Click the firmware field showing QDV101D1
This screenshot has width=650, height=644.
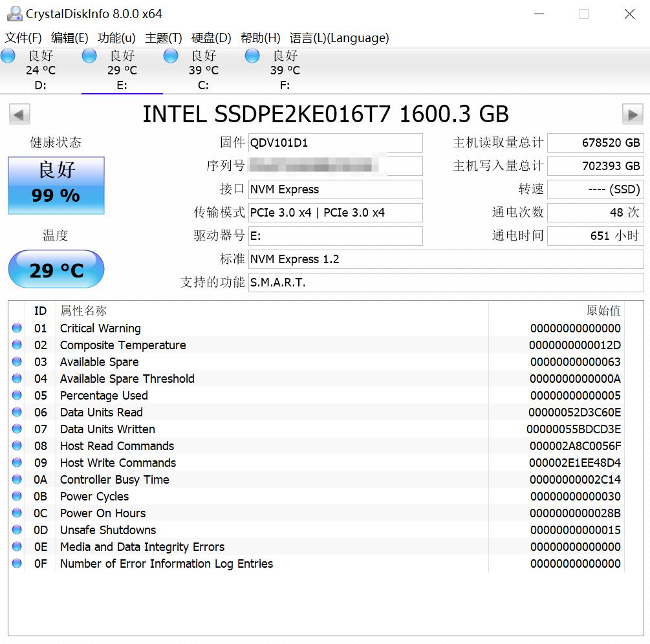coord(335,142)
